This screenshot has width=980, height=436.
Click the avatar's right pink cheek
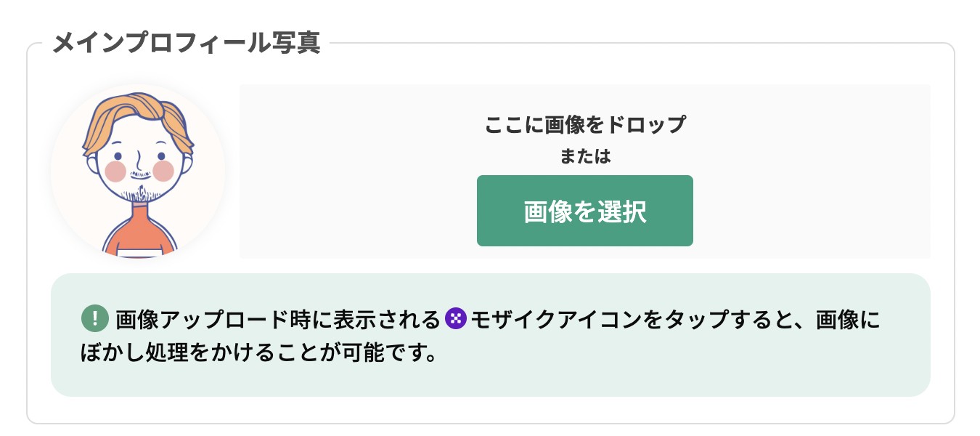pyautogui.click(x=163, y=171)
